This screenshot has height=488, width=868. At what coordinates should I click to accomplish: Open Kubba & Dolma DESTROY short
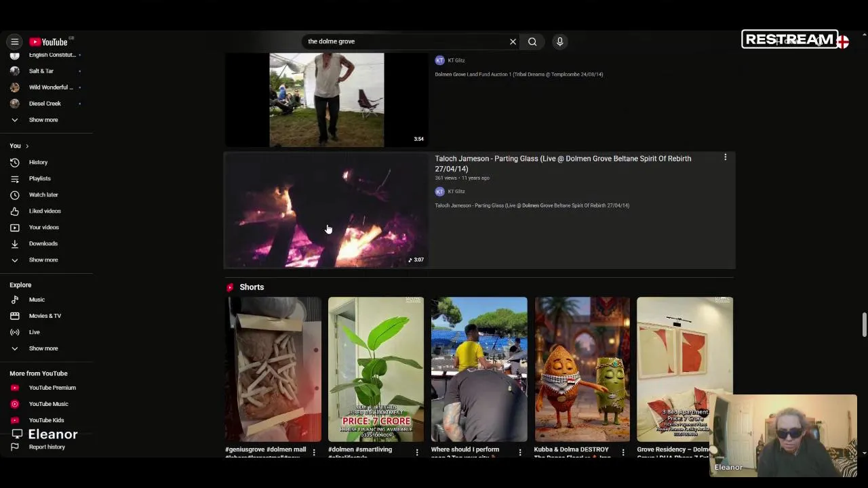tap(582, 369)
